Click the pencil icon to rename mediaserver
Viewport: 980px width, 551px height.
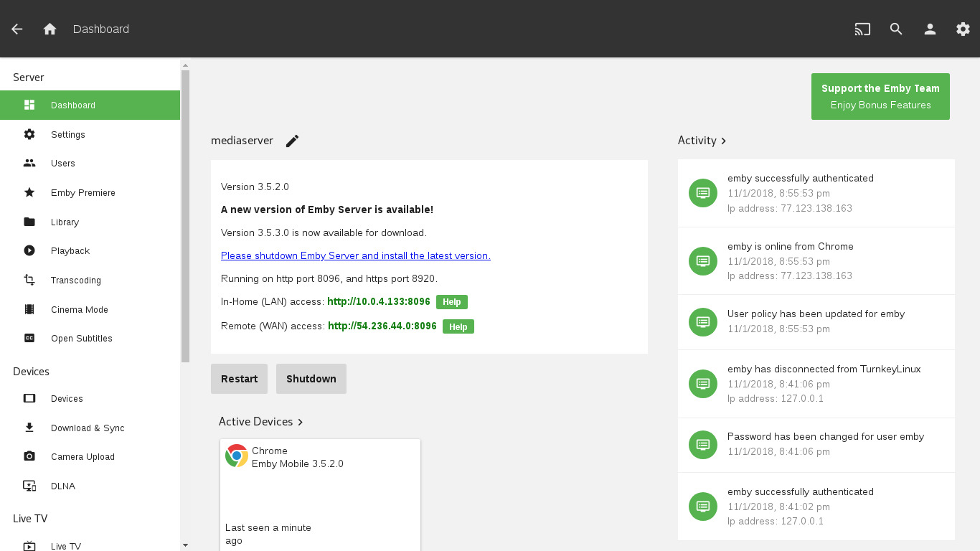(292, 141)
